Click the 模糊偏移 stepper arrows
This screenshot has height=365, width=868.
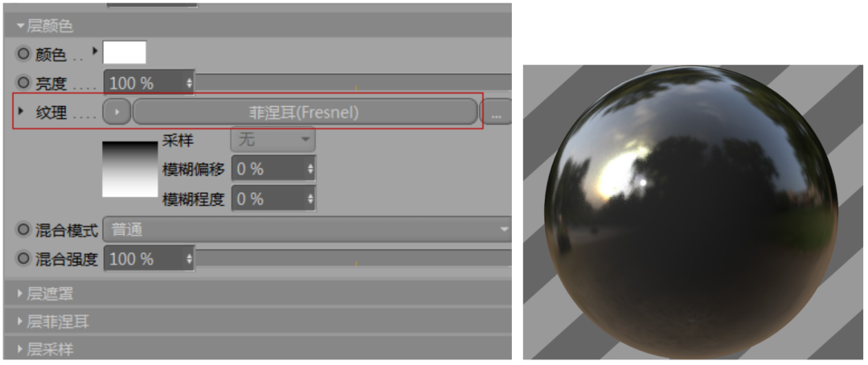[310, 170]
